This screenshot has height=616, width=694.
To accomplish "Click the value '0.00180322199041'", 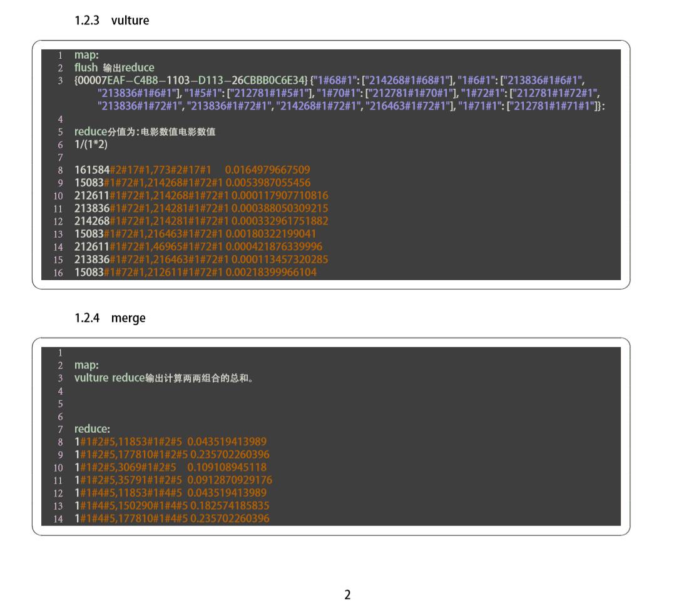I will click(x=271, y=234).
